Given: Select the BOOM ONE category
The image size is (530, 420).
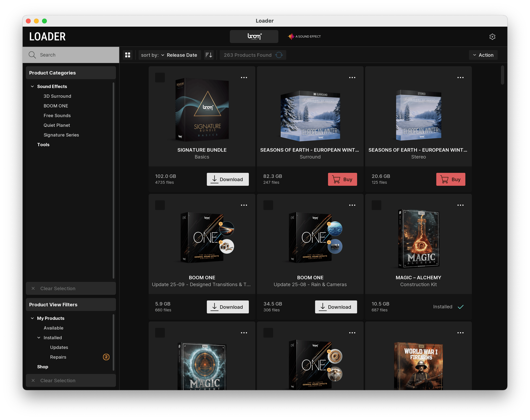Looking at the screenshot, I should (56, 106).
